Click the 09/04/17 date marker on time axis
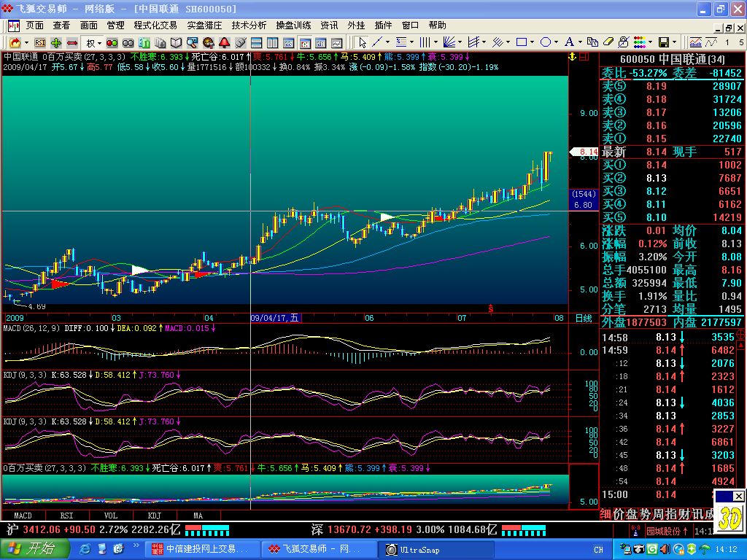 (x=275, y=318)
